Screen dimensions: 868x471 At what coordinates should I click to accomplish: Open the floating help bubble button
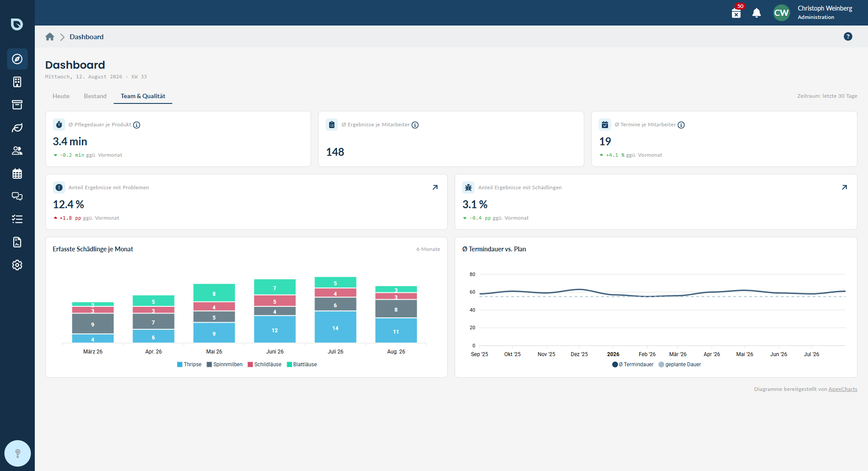18,453
